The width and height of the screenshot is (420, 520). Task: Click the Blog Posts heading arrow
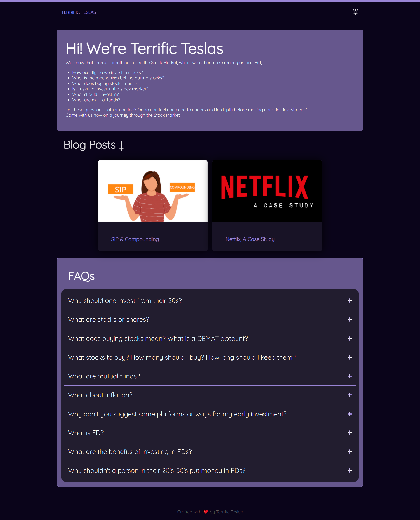click(x=121, y=146)
